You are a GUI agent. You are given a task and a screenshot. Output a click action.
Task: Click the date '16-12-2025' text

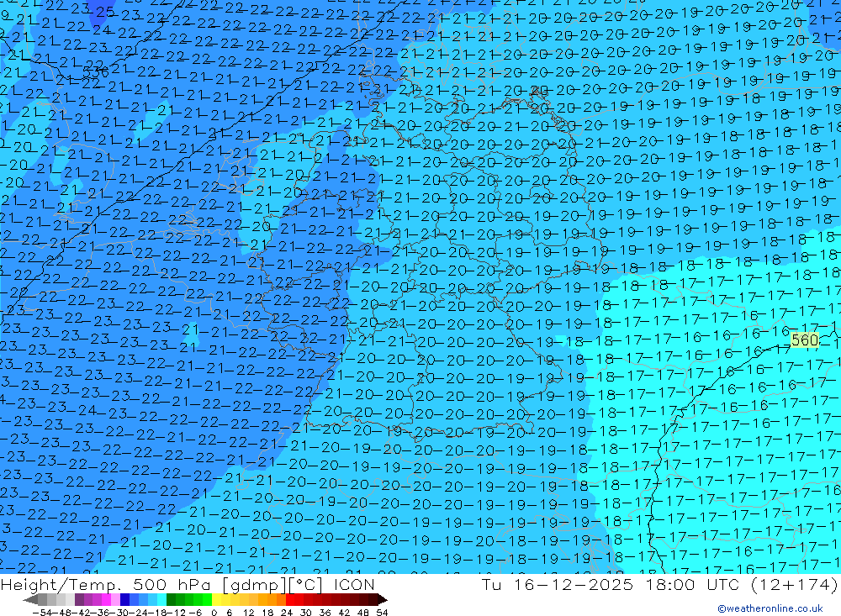(x=574, y=584)
